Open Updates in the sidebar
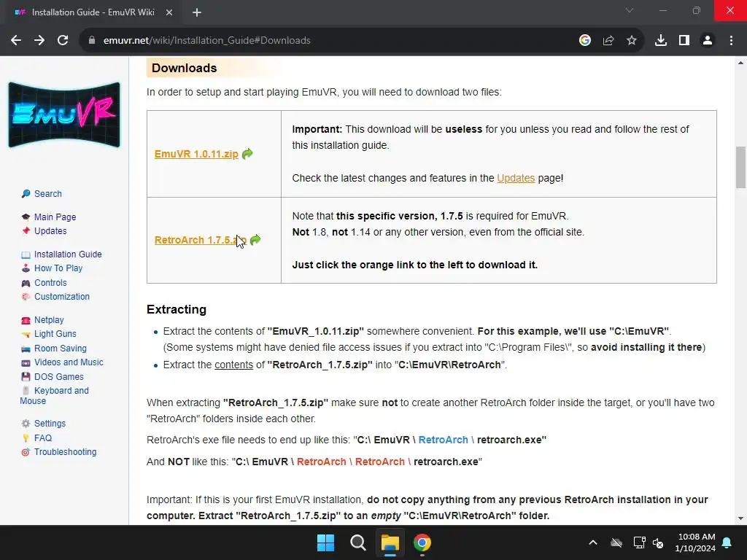Viewport: 747px width, 560px height. [50, 231]
